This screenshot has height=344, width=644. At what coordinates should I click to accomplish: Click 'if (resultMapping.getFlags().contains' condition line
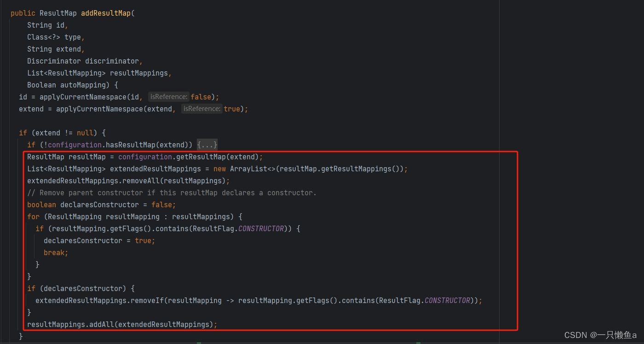[167, 229]
